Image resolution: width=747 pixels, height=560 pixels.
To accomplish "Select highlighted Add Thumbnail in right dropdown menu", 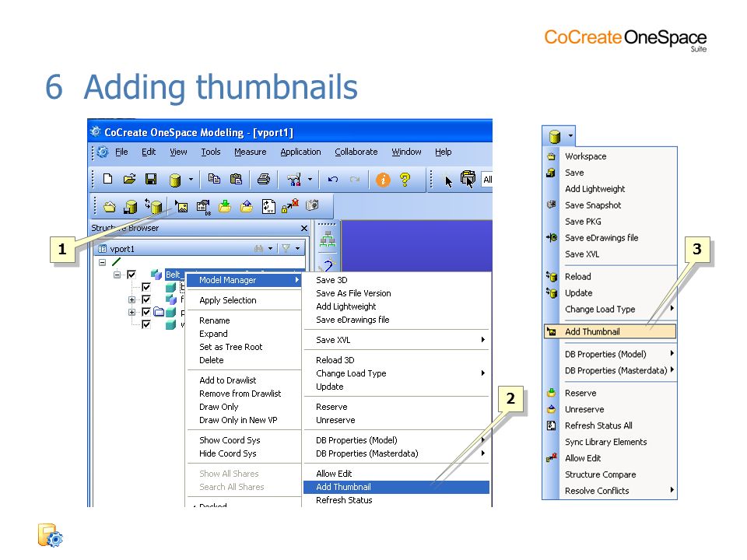I will click(x=610, y=331).
